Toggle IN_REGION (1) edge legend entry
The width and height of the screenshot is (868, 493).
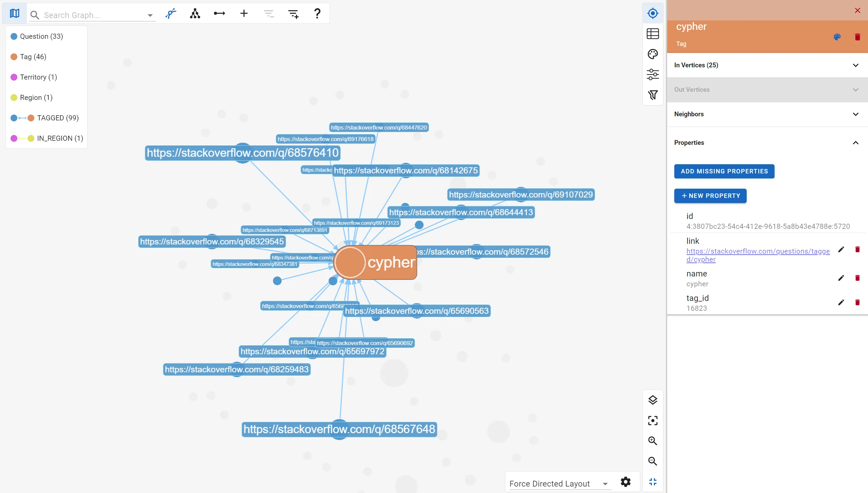click(x=47, y=138)
